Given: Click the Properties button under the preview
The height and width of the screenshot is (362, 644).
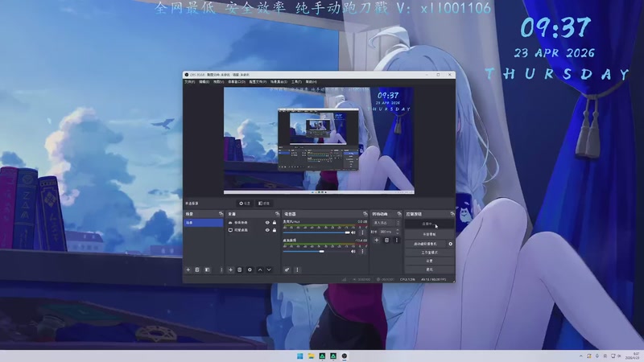Looking at the screenshot, I should tap(245, 204).
